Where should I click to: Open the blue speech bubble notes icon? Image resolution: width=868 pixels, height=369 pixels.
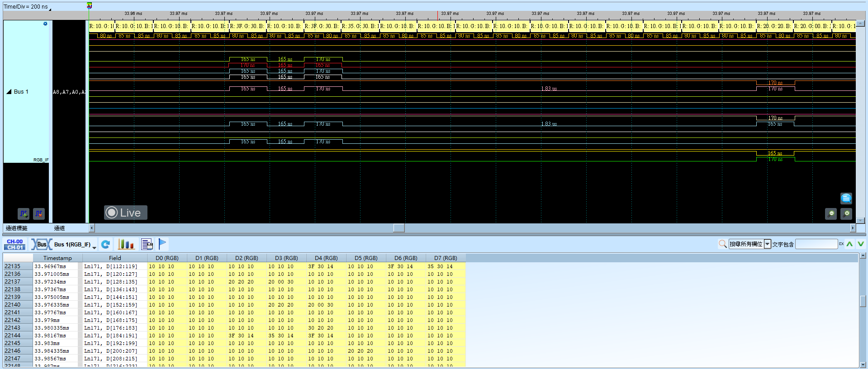[x=846, y=199]
